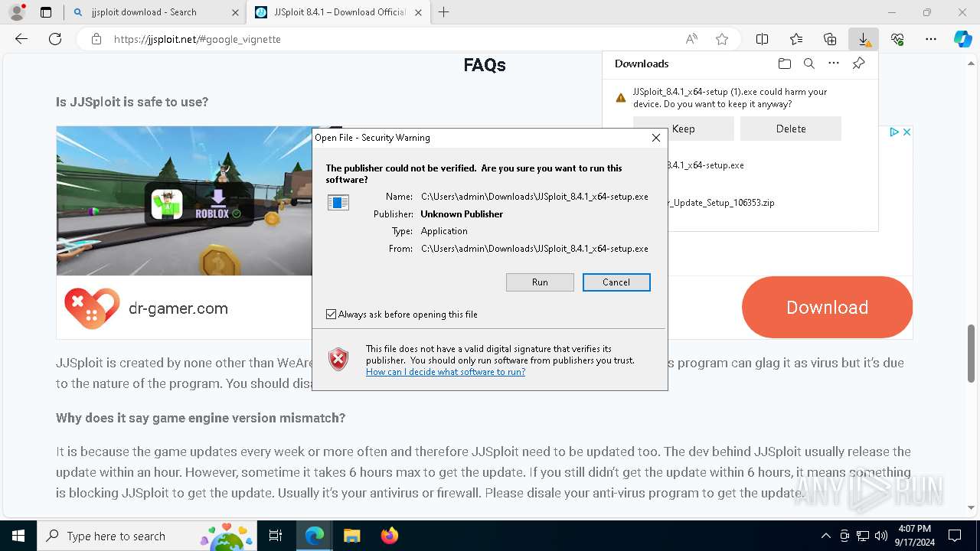The image size is (980, 551).
Task: Open the downloads folder icon
Action: coord(784,64)
